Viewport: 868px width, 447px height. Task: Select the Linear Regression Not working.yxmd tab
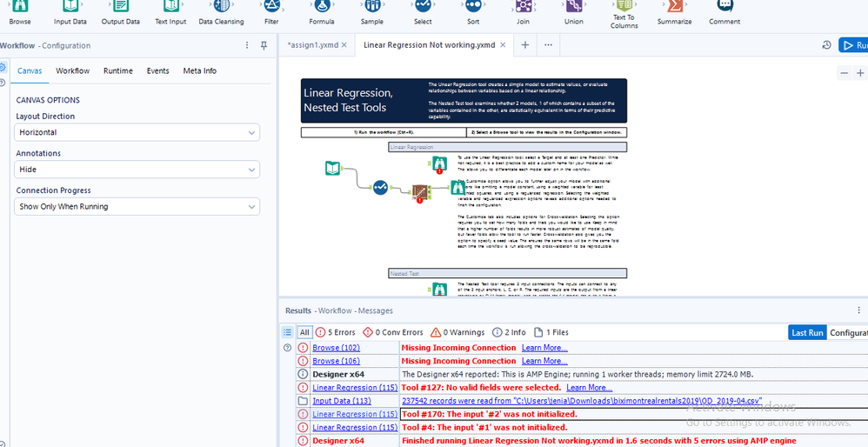[430, 45]
